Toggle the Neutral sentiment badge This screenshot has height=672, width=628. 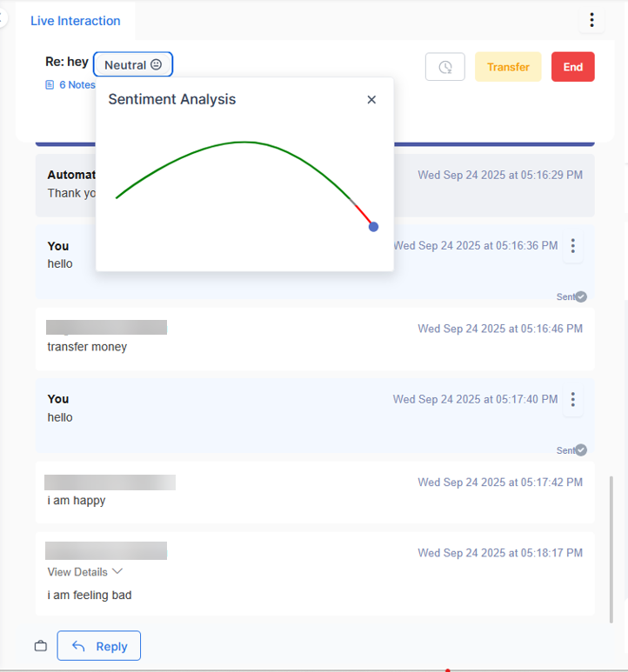click(x=133, y=65)
